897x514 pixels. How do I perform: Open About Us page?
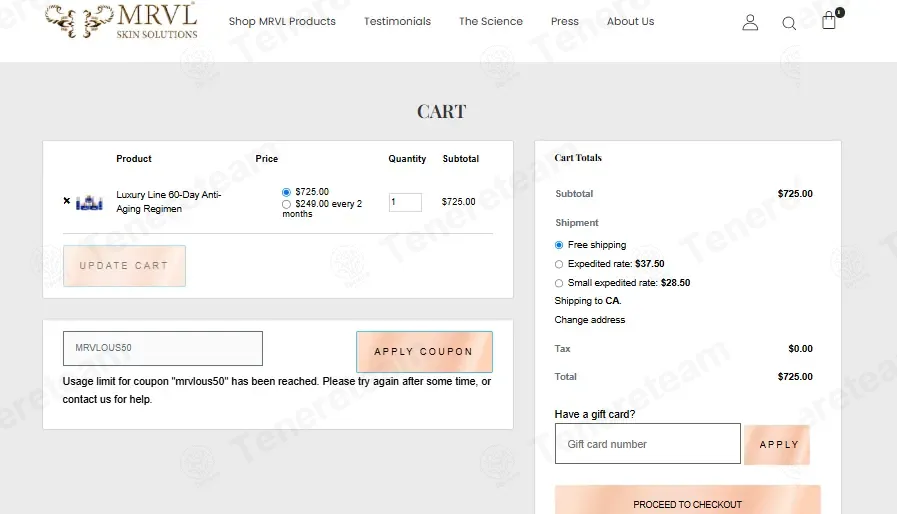[x=630, y=22]
